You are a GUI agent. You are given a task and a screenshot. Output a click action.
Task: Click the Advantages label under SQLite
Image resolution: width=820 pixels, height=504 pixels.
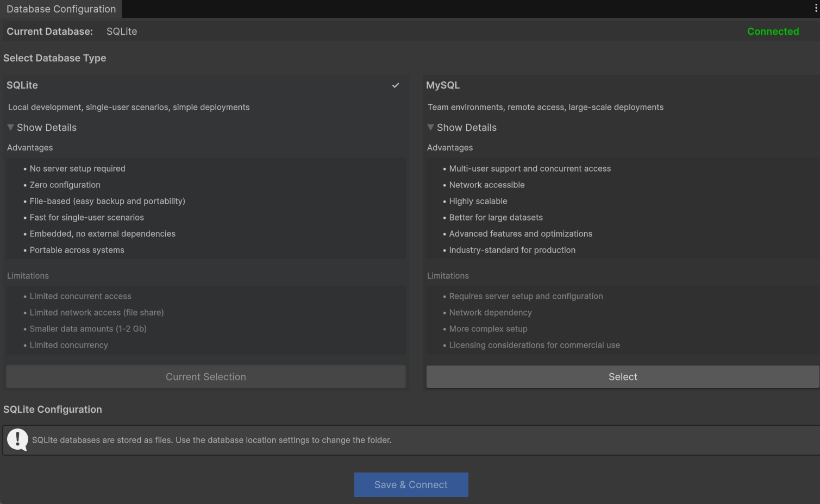click(30, 148)
